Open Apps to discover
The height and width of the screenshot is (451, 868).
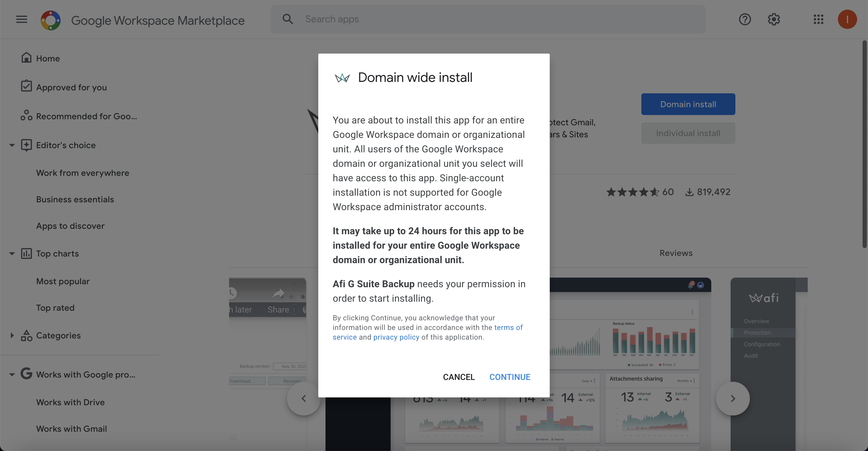tap(70, 226)
